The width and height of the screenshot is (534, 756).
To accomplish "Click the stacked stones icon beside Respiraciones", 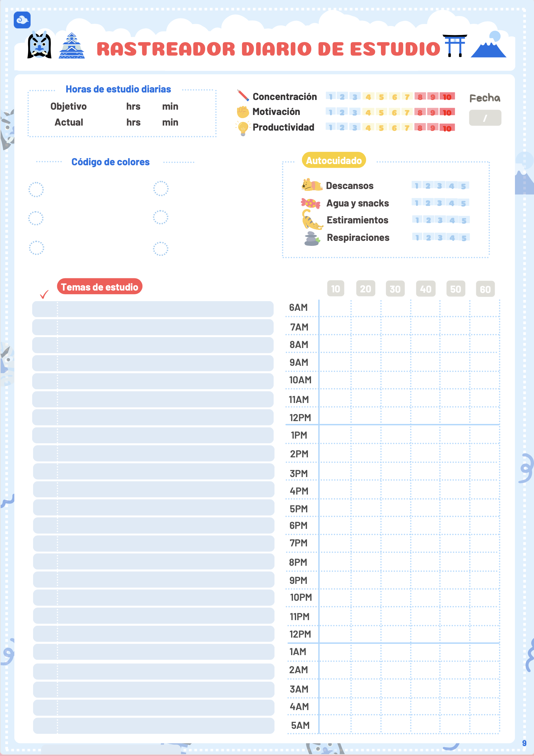I will click(x=311, y=238).
